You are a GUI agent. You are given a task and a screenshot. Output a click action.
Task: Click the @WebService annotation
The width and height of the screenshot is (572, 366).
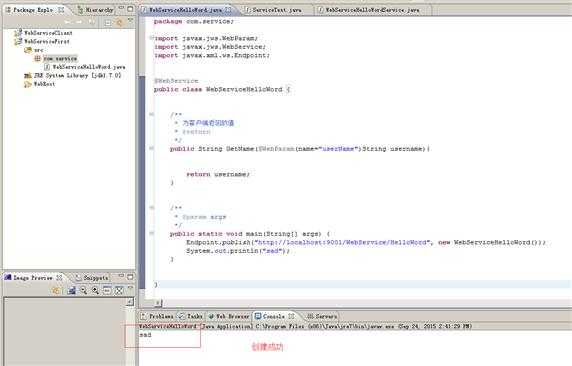176,81
